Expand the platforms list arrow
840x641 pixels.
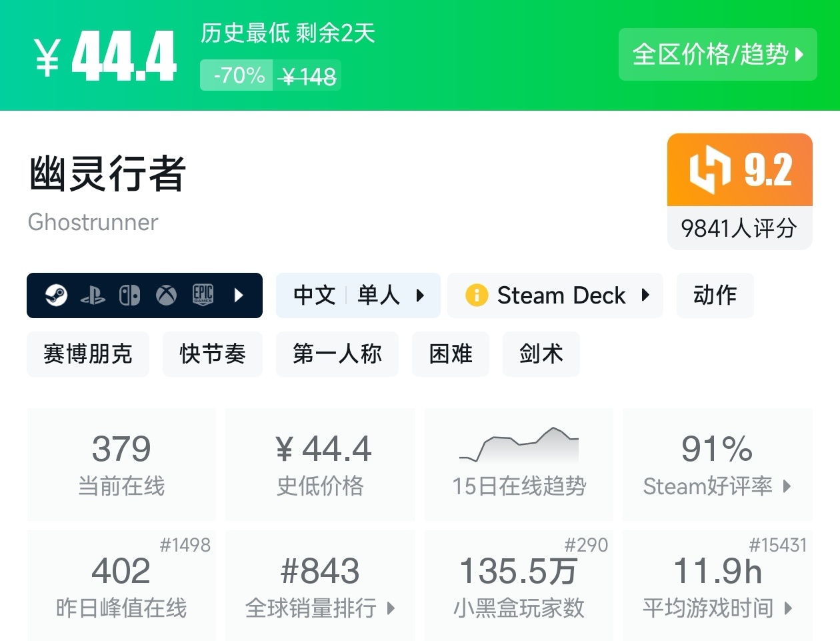pyautogui.click(x=239, y=295)
